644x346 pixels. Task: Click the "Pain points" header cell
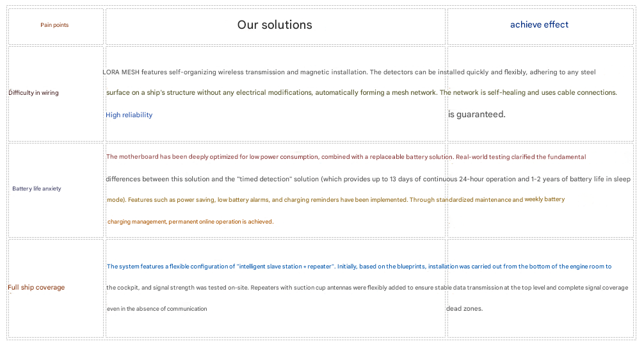pyautogui.click(x=54, y=25)
